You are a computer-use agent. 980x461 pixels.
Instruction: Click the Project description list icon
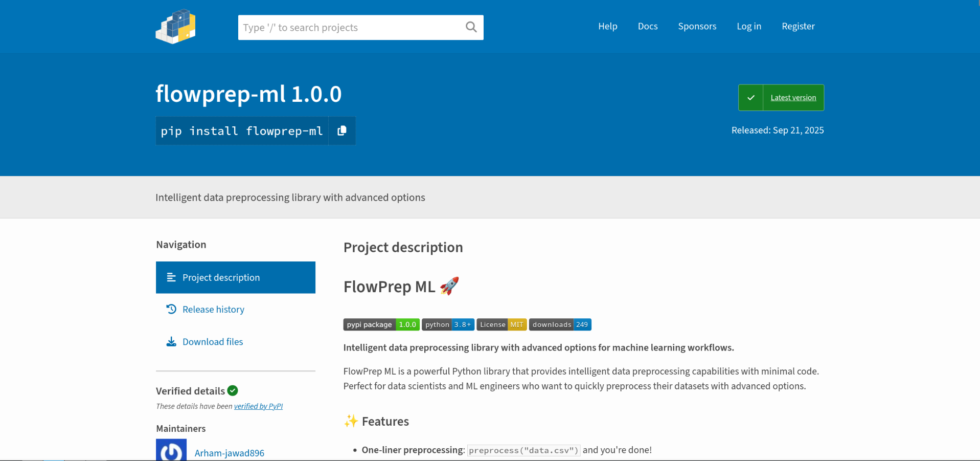click(171, 277)
